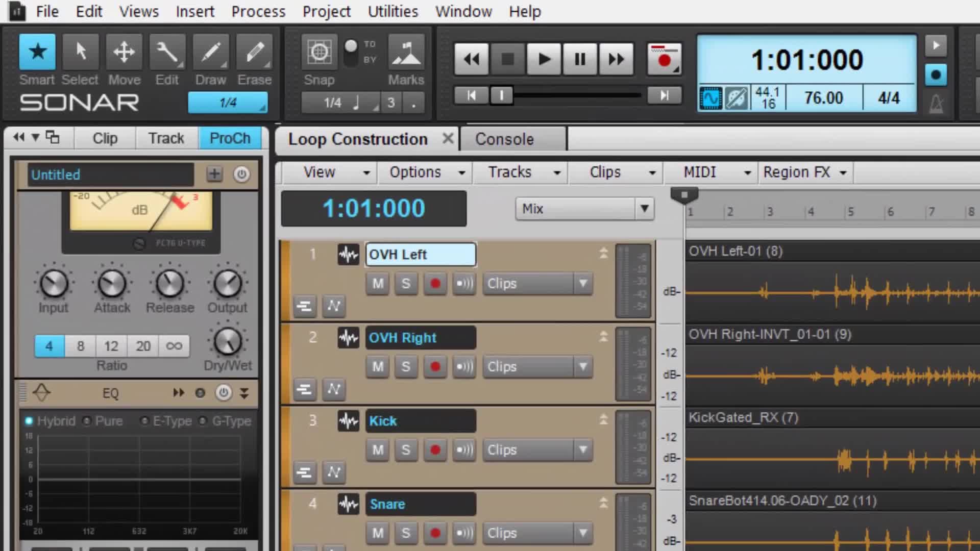Mute the OVH Left track
Viewport: 980px width, 551px height.
point(378,284)
